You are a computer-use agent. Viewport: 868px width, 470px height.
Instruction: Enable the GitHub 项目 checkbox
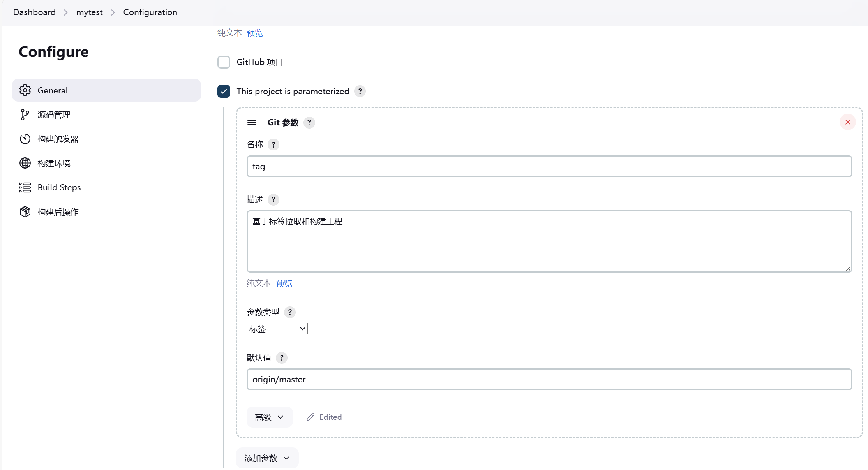tap(224, 62)
